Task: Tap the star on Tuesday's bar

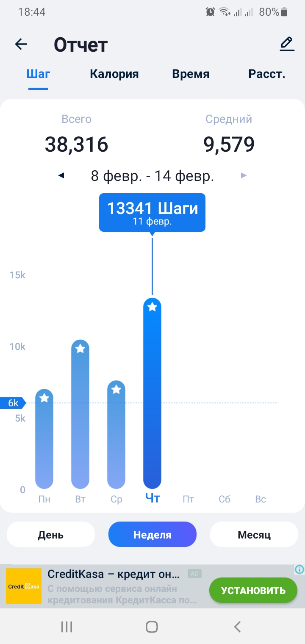Action: coord(80,349)
